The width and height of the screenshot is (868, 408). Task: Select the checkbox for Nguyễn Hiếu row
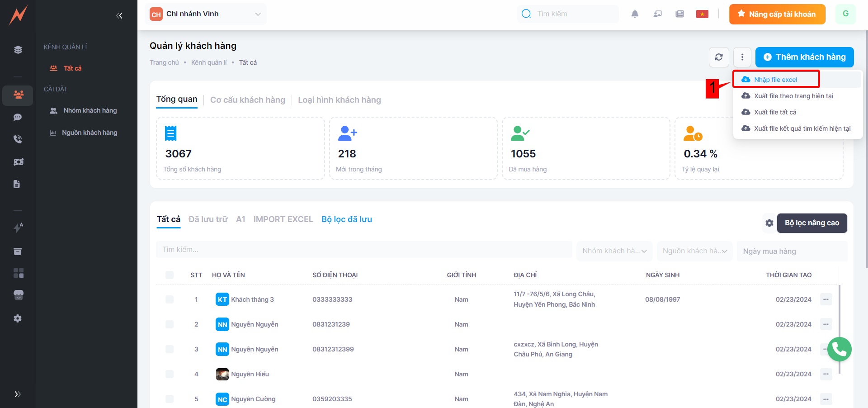(x=170, y=374)
